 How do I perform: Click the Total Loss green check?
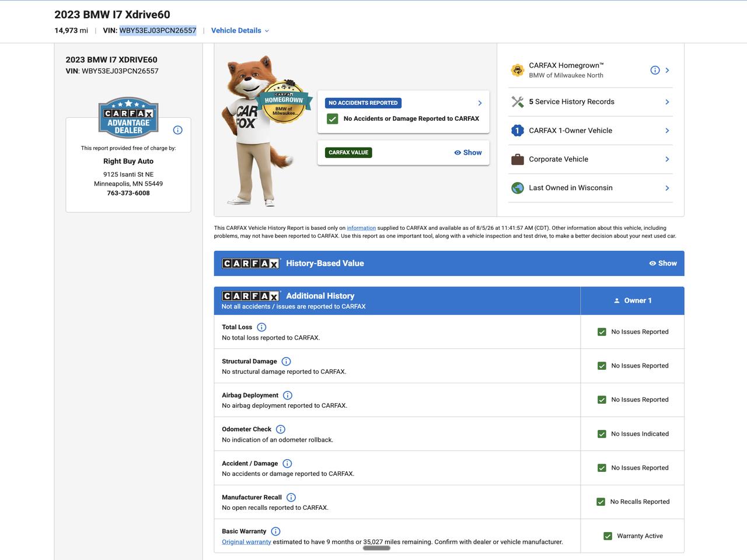[602, 332]
